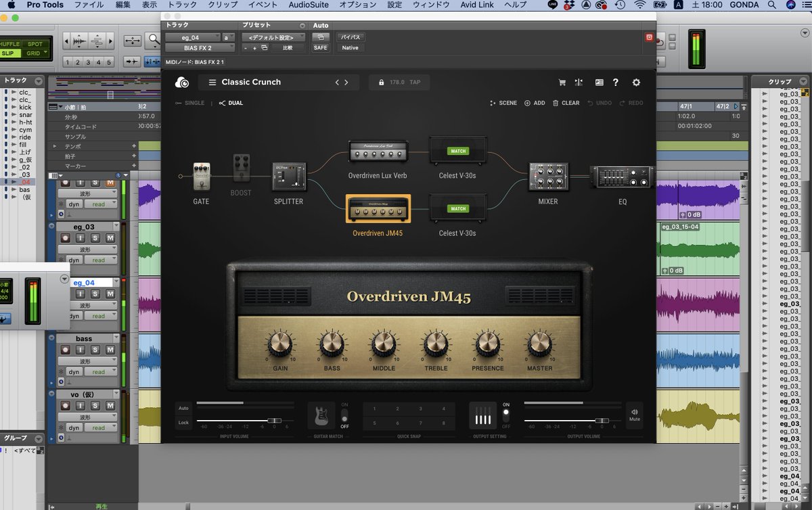Screen dimensions: 812x510
Task: Click the TAP tempo button
Action: pos(415,83)
